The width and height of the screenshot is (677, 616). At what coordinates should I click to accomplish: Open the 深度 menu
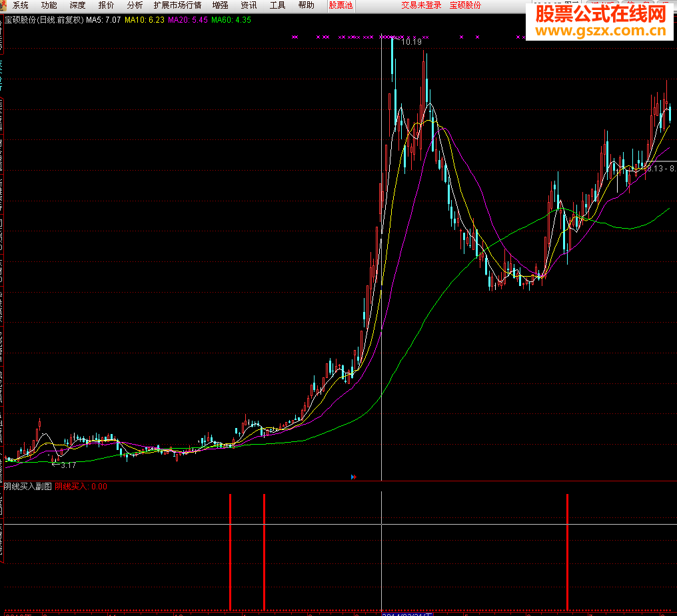[77, 5]
